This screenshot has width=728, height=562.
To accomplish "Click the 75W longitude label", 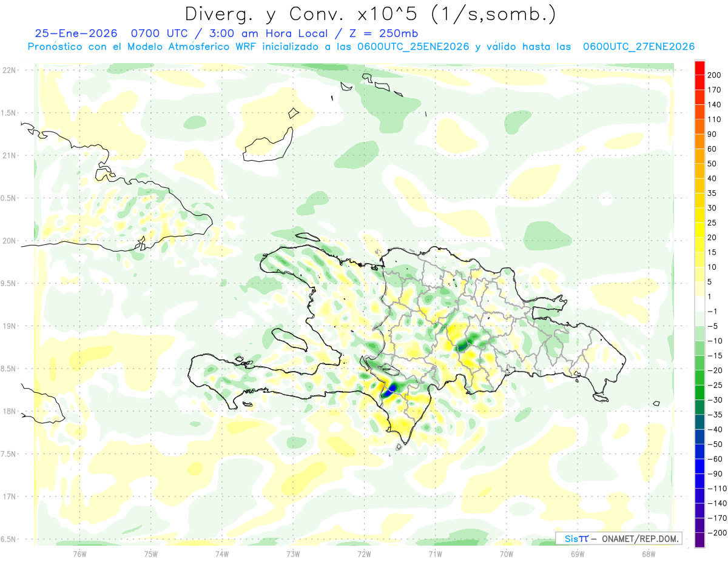I will 151,553.
